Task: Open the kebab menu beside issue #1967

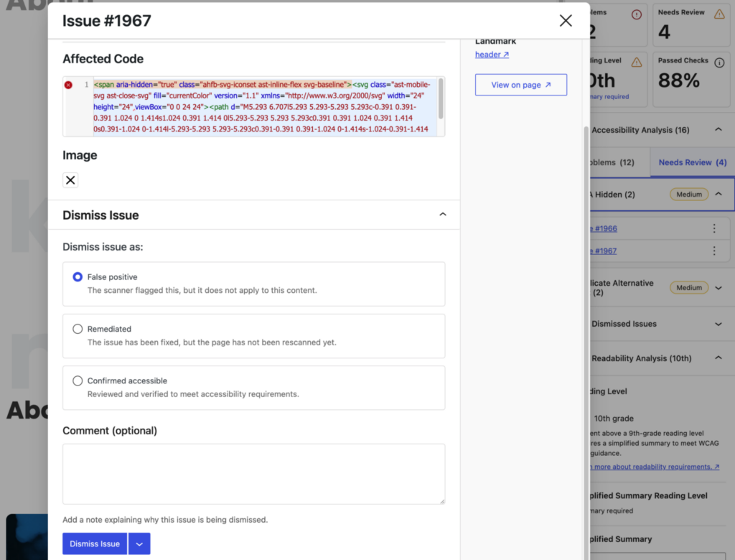Action: [x=714, y=251]
